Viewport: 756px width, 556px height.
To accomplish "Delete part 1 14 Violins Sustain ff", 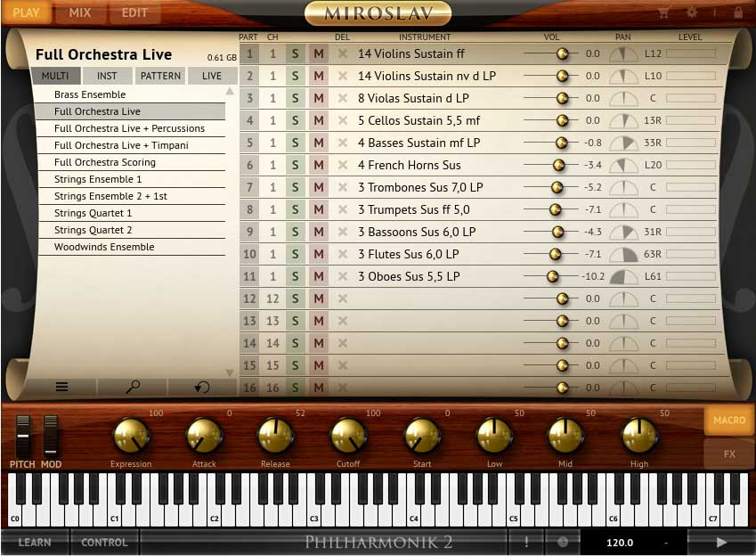I will pyautogui.click(x=342, y=53).
